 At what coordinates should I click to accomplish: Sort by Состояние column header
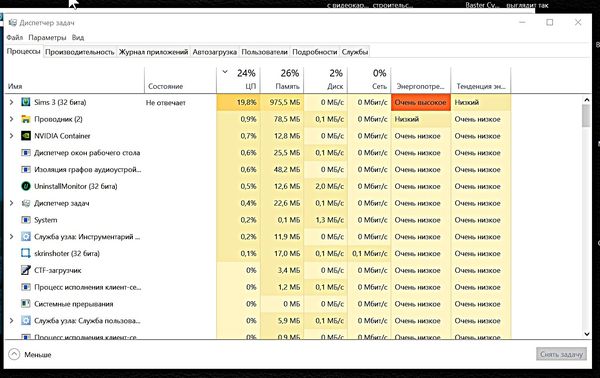pyautogui.click(x=181, y=80)
